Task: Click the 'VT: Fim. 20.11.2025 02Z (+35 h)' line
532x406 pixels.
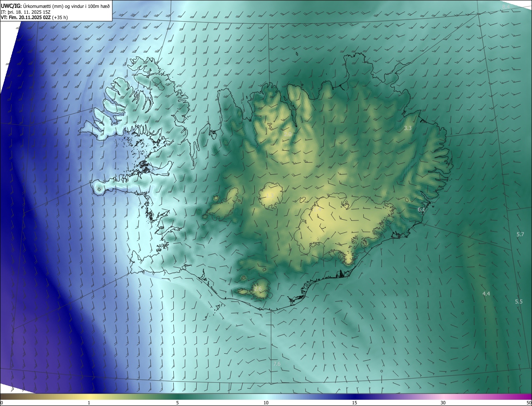Action: tap(34, 17)
